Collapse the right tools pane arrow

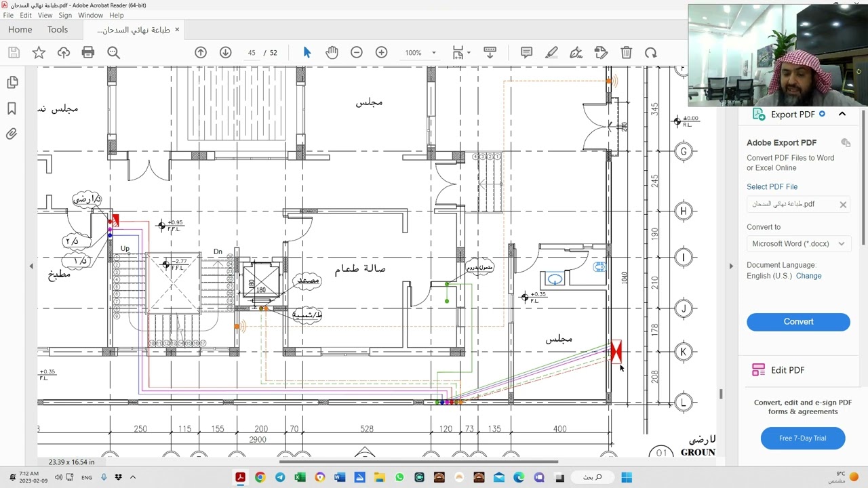(731, 266)
